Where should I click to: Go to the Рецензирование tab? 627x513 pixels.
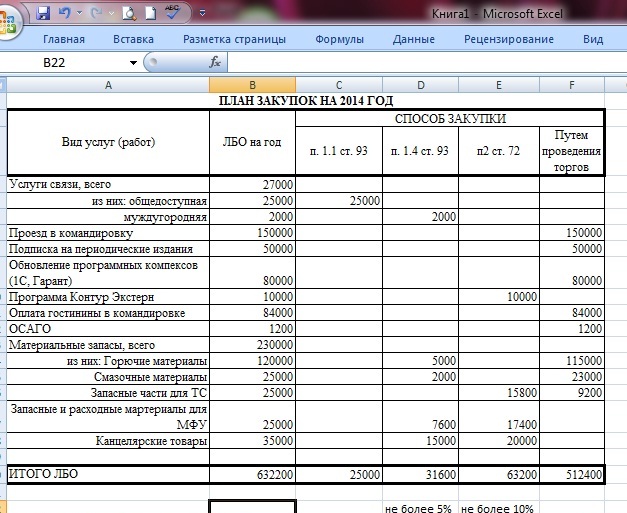tap(508, 39)
